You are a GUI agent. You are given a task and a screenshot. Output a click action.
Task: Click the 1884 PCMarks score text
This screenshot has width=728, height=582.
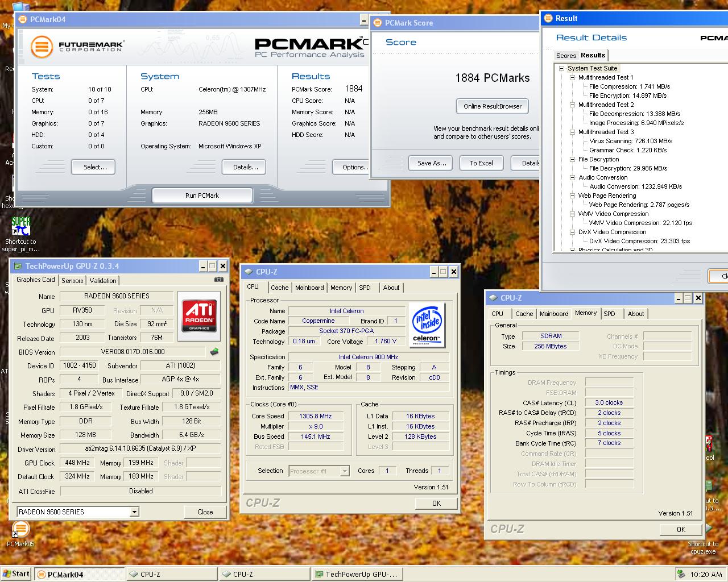tap(493, 78)
